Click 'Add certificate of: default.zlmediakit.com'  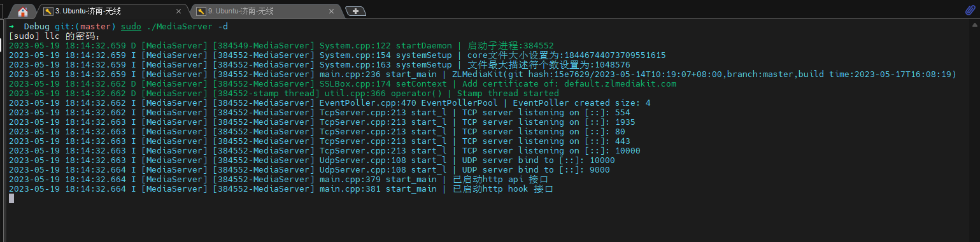(x=569, y=83)
